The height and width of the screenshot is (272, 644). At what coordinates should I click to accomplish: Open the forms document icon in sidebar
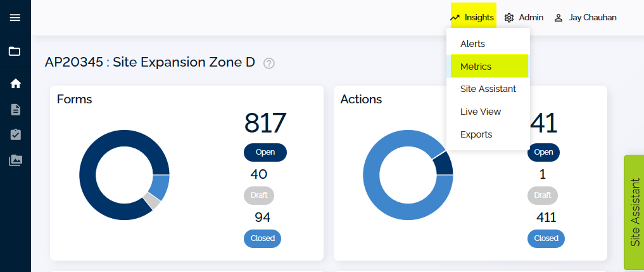coord(15,110)
